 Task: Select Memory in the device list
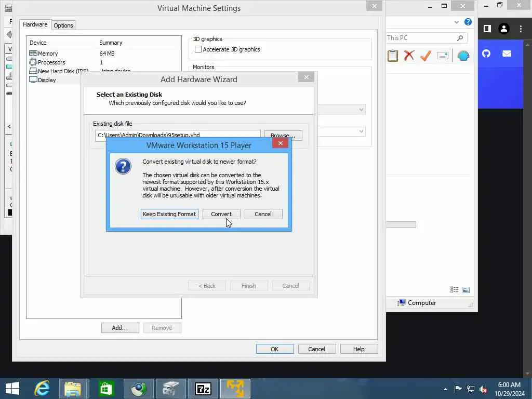(47, 54)
